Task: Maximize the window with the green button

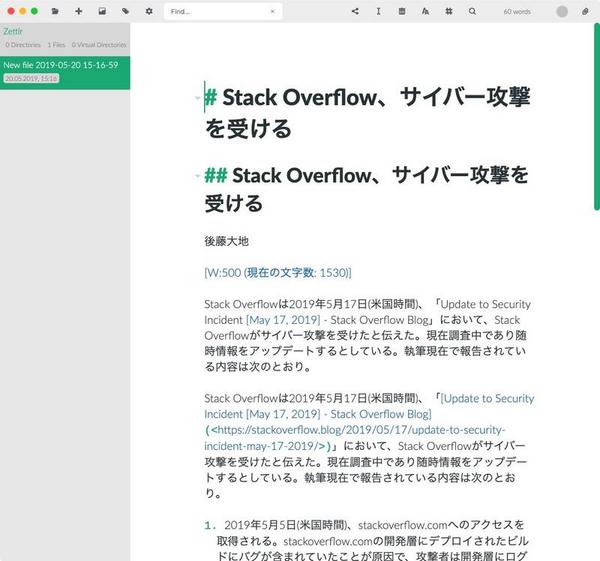Action: pyautogui.click(x=34, y=11)
